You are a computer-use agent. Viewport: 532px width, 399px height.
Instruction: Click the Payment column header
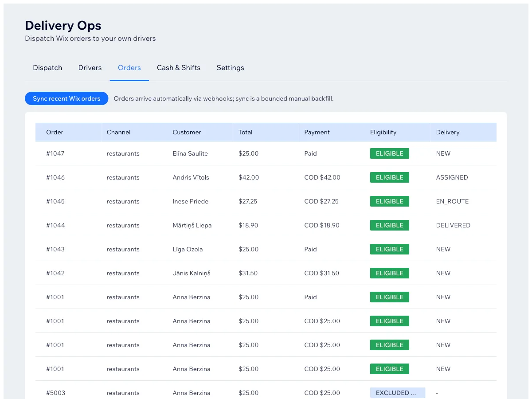click(317, 132)
